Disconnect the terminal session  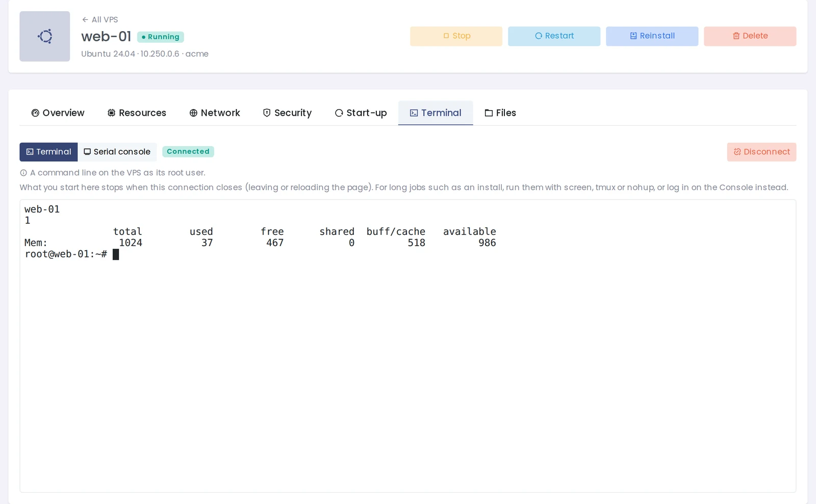pyautogui.click(x=761, y=152)
